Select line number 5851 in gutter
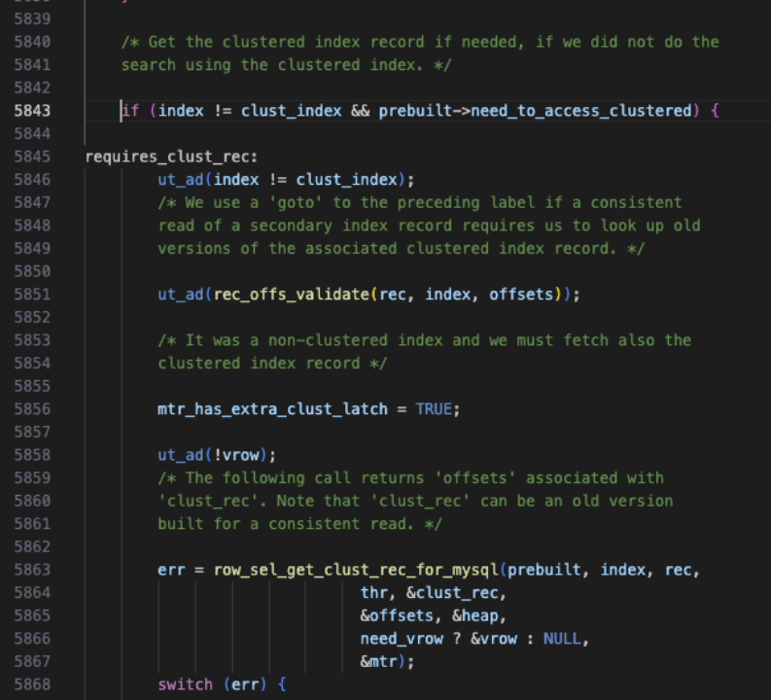The width and height of the screenshot is (771, 700). [x=32, y=295]
